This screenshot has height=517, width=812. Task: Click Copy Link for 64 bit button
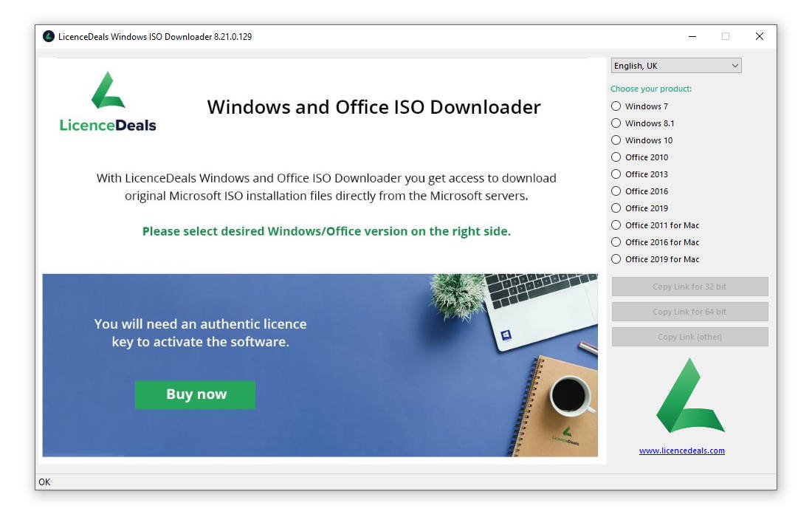[689, 312]
